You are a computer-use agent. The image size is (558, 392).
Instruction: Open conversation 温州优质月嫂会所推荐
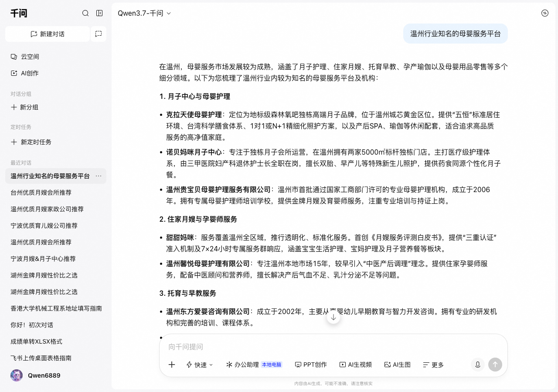point(56,242)
